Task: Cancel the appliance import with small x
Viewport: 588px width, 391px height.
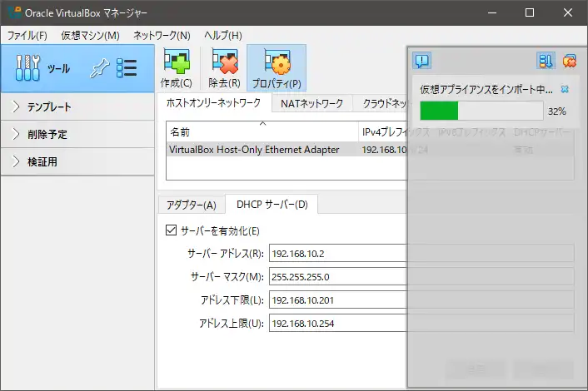Action: tap(565, 89)
